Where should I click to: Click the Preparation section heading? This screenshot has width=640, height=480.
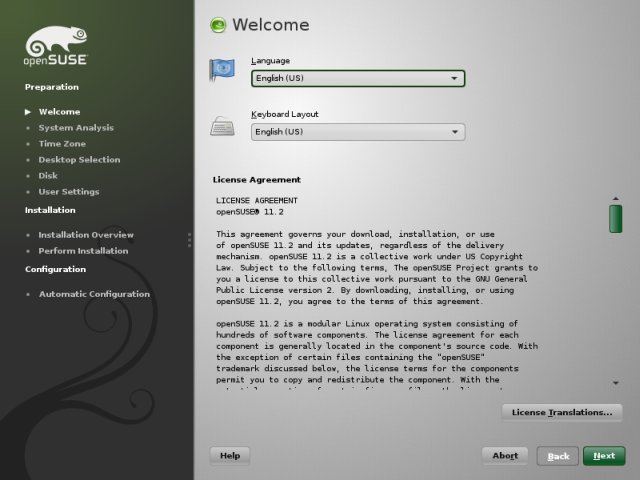click(52, 87)
